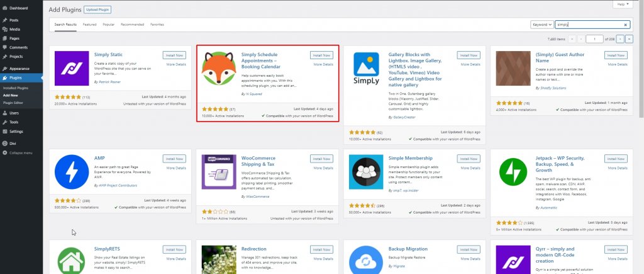Screen dimensions: 644x274
Task: Collapse the sidebar menu
Action: tap(21, 152)
